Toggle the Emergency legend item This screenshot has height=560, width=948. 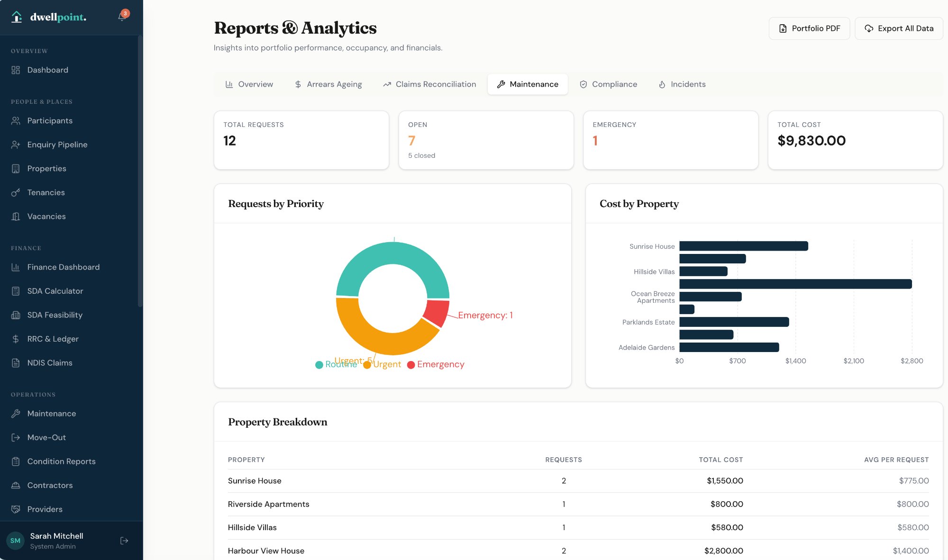coord(436,364)
